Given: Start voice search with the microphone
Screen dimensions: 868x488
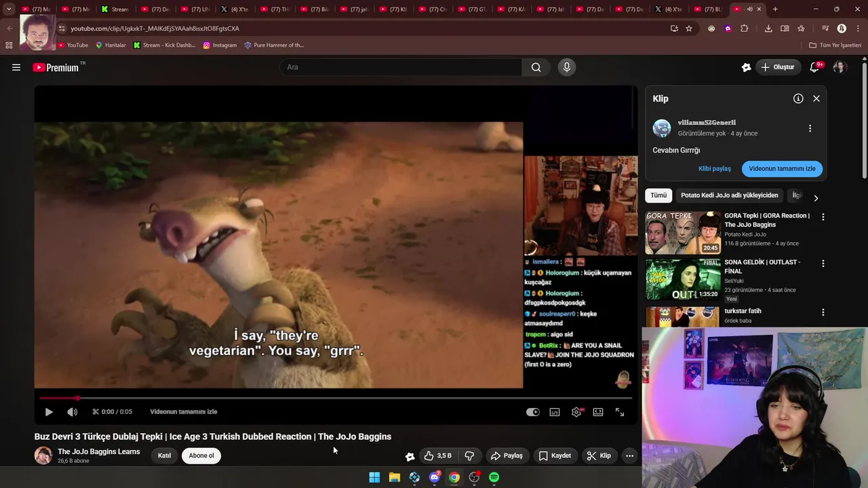Looking at the screenshot, I should (567, 67).
